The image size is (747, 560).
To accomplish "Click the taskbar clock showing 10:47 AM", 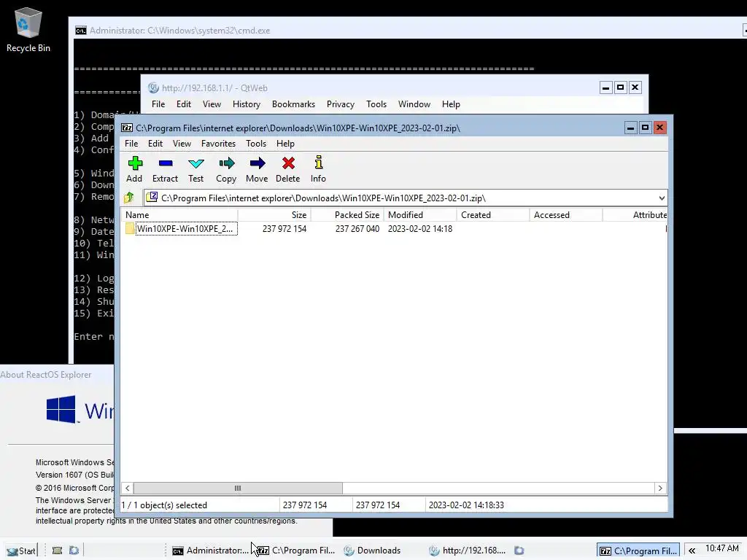I will (x=721, y=548).
